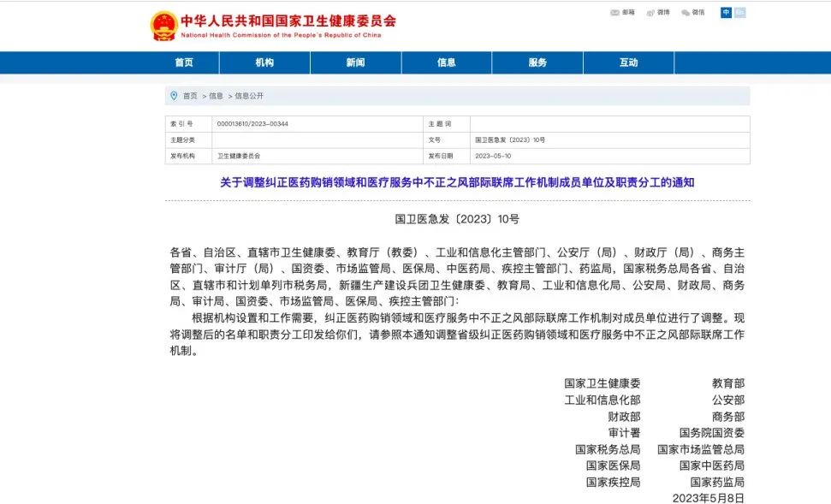Click 信息 in the breadcrumb path
This screenshot has width=831, height=504.
point(216,96)
